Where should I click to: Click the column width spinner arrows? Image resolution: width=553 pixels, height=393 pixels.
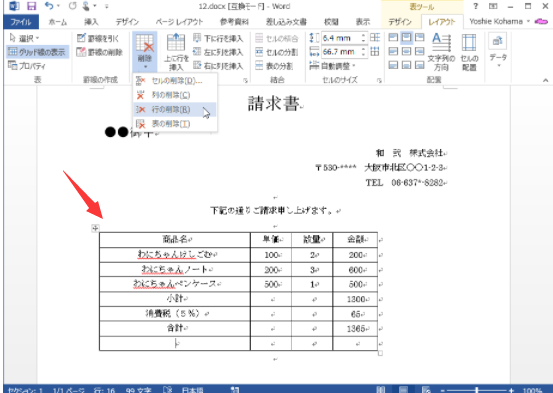pos(363,52)
